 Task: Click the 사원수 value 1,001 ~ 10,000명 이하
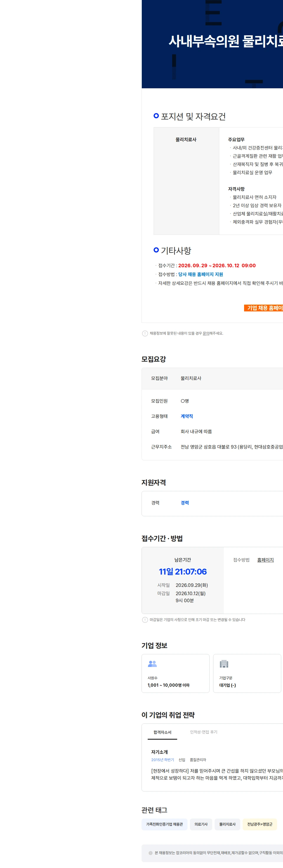pos(168,685)
